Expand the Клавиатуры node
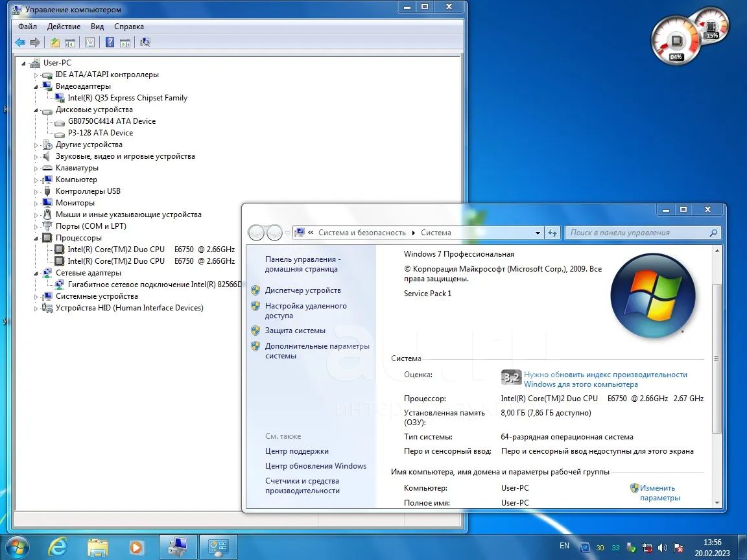747x560 pixels. (36, 169)
